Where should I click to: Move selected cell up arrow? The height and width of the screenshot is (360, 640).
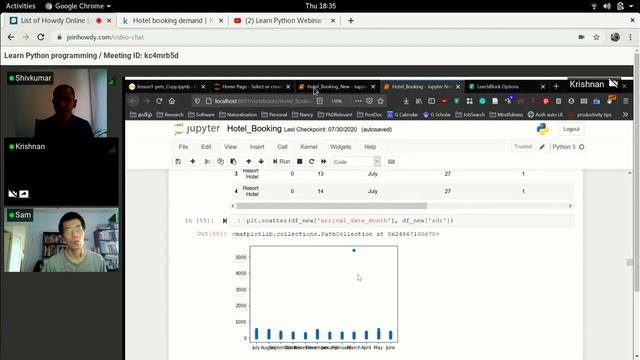249,162
